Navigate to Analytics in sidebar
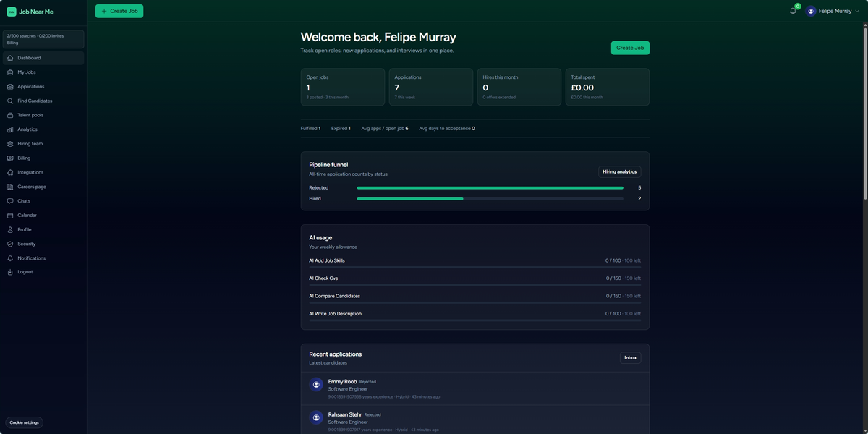This screenshot has width=868, height=434. point(43,129)
